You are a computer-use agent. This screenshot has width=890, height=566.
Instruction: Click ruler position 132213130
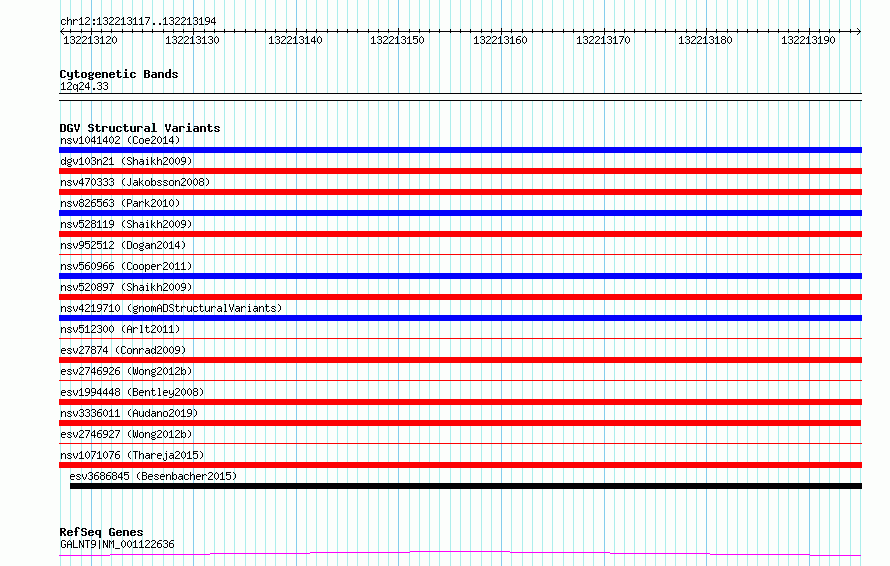pyautogui.click(x=192, y=40)
